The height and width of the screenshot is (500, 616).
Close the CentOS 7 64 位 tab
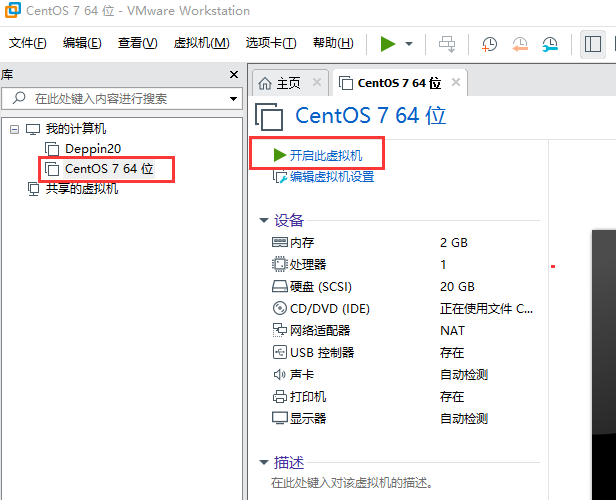click(456, 82)
